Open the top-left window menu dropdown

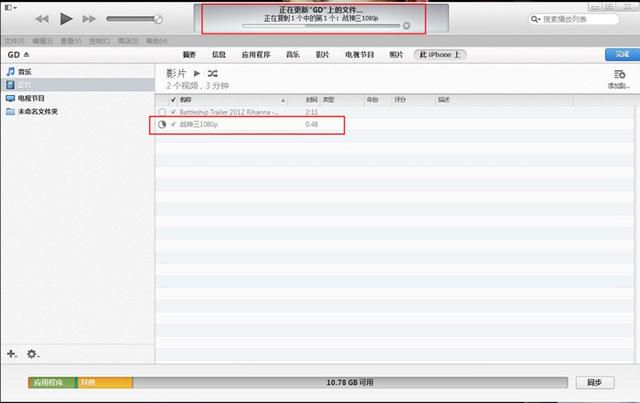[11, 7]
